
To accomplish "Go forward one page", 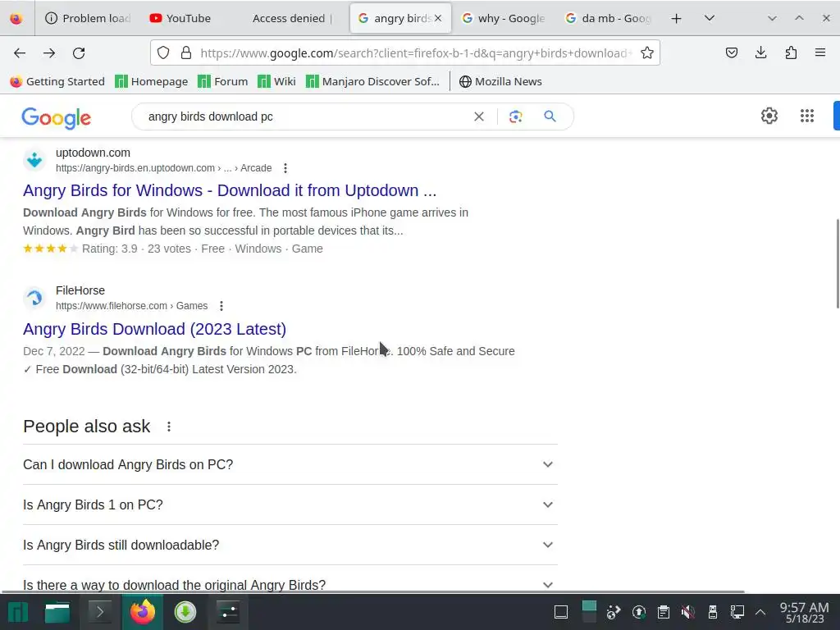I will click(x=49, y=53).
